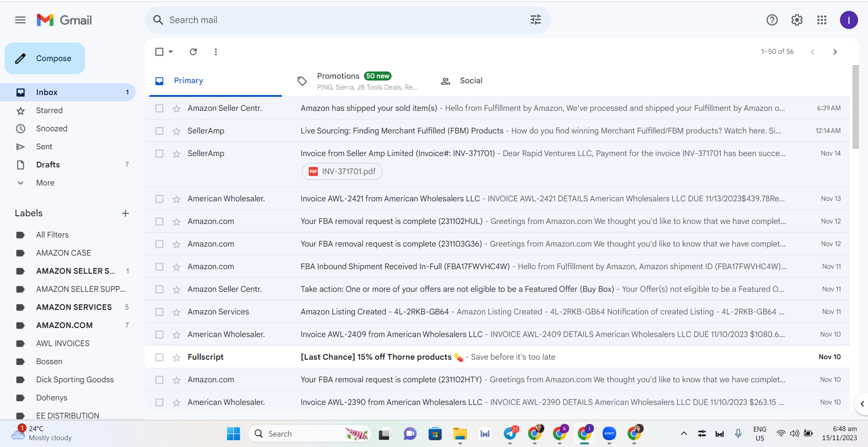Star the Invoice AWL-2421 email
868x447 pixels.
point(177,199)
